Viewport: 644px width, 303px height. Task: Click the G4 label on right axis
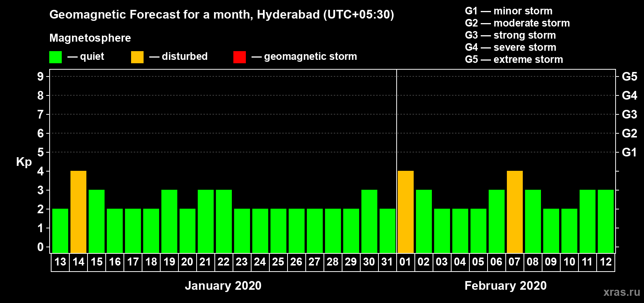(x=630, y=95)
